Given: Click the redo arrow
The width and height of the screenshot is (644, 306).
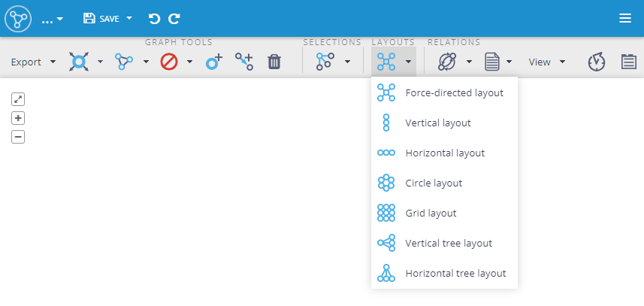Looking at the screenshot, I should click(x=174, y=19).
